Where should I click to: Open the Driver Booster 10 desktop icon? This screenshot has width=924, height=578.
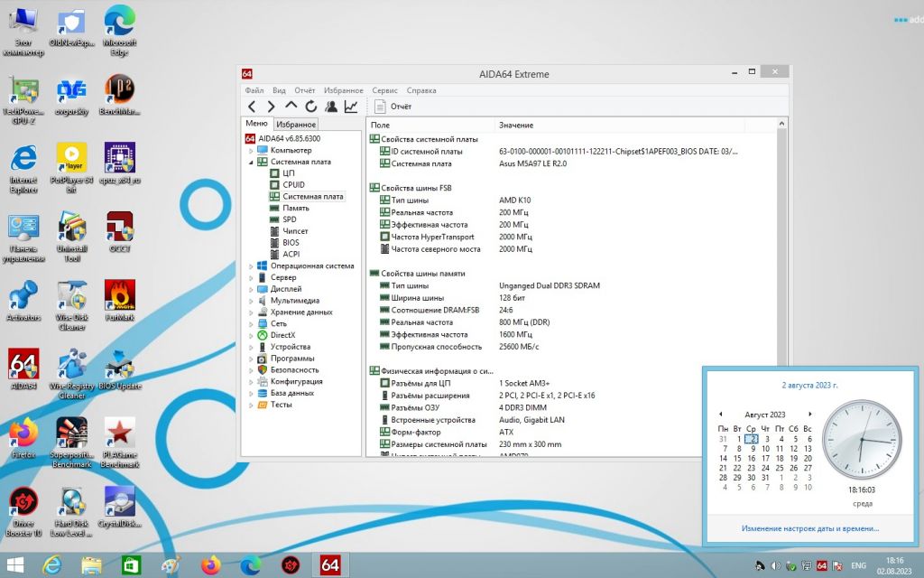(x=23, y=511)
